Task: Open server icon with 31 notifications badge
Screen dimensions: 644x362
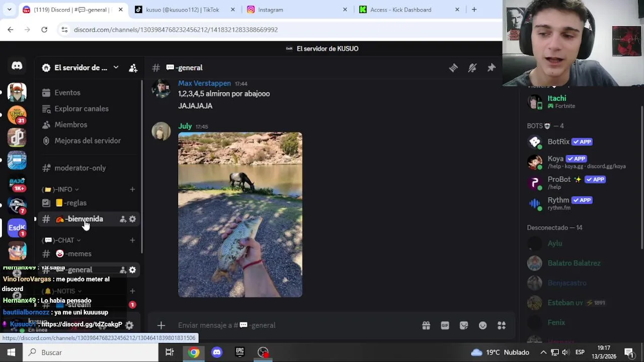Action: pos(17,115)
